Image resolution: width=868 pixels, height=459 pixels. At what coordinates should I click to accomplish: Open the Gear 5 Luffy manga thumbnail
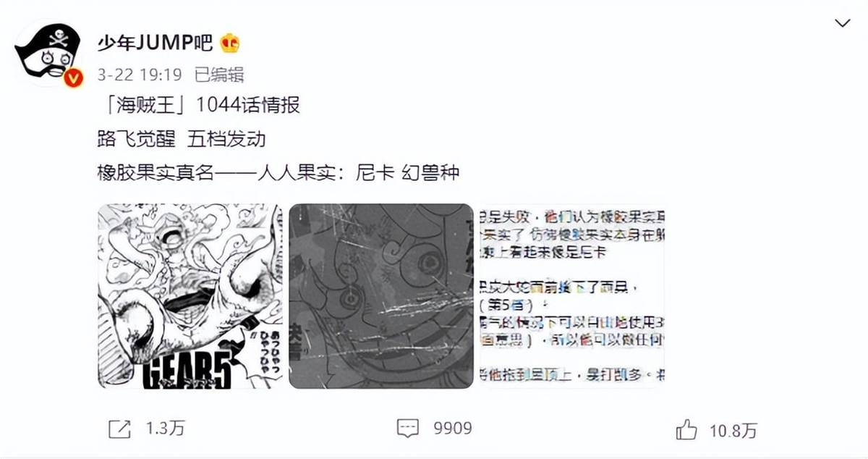pyautogui.click(x=190, y=295)
